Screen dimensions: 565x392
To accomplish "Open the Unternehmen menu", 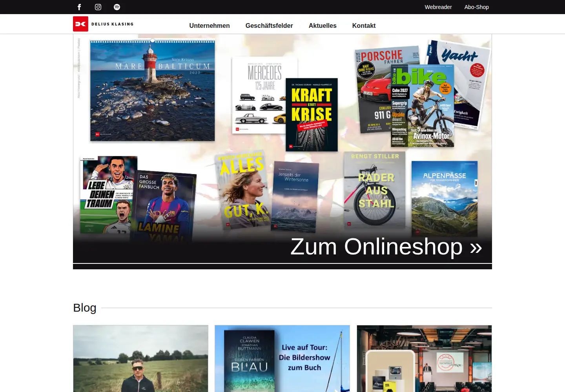I will (x=210, y=25).
